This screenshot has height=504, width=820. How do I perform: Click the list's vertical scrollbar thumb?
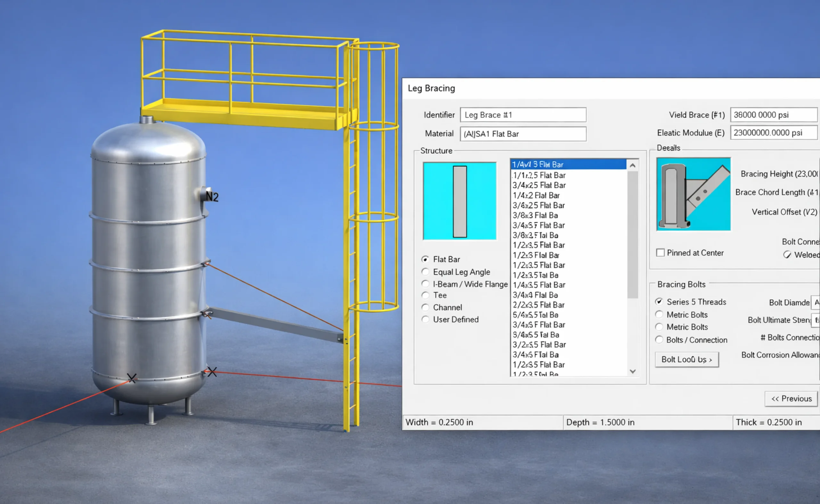pos(632,235)
